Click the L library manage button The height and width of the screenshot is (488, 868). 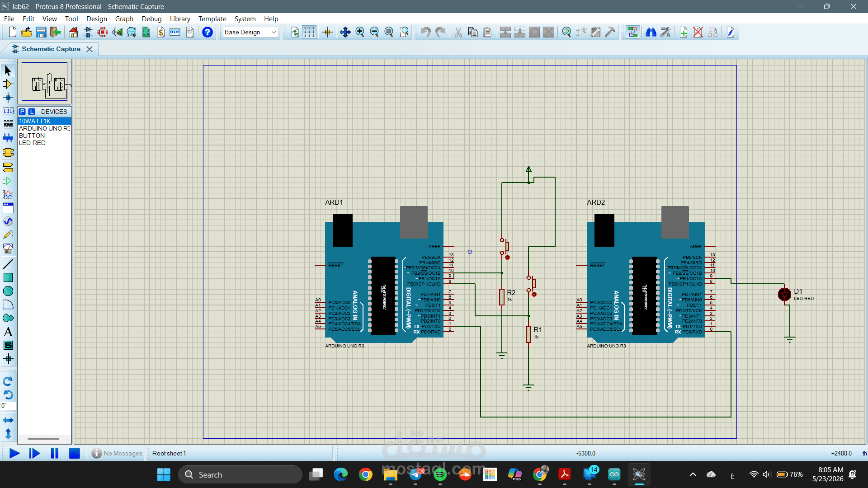[32, 112]
